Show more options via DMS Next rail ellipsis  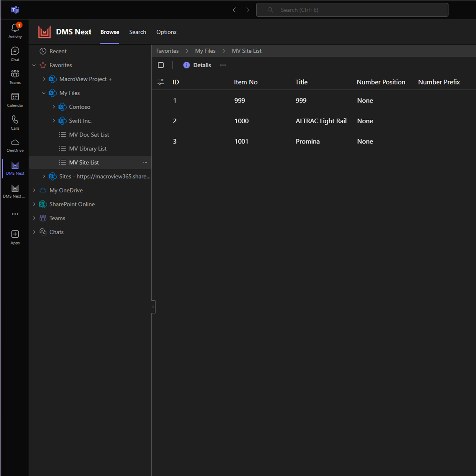coord(15,214)
